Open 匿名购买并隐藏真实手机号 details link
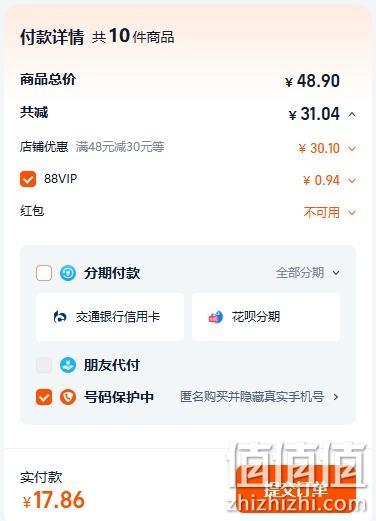This screenshot has width=376, height=521. [x=259, y=397]
